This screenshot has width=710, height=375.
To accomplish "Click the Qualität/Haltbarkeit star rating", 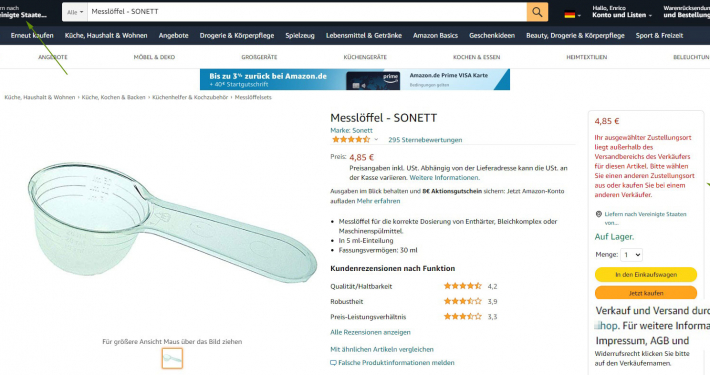I will pos(462,286).
